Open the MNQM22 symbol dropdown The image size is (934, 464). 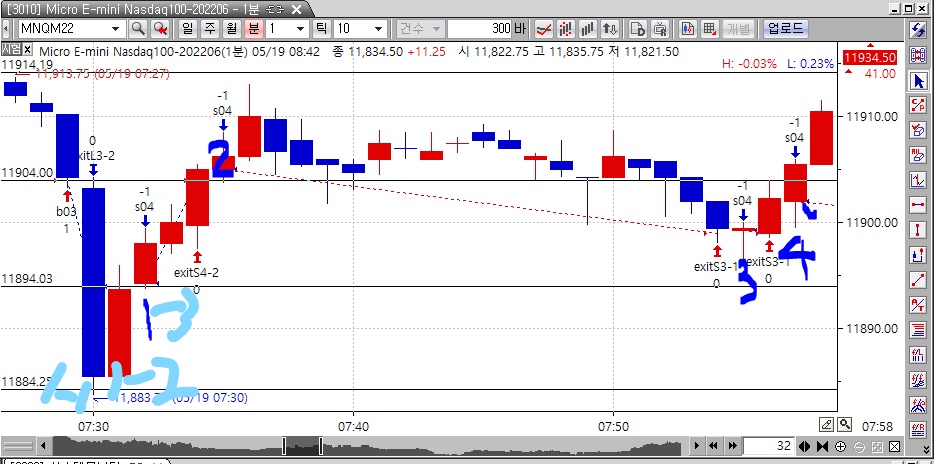(117, 28)
